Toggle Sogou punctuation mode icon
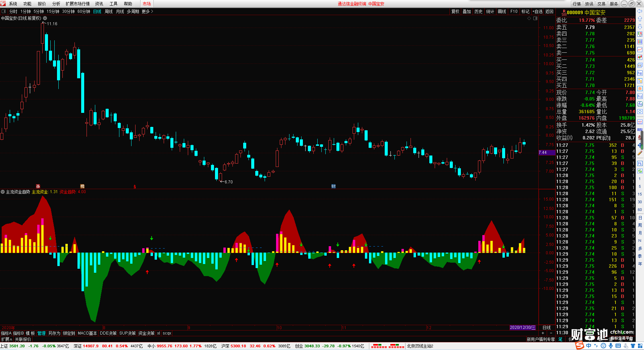Screen dimensions: 644x350 tap(596, 346)
